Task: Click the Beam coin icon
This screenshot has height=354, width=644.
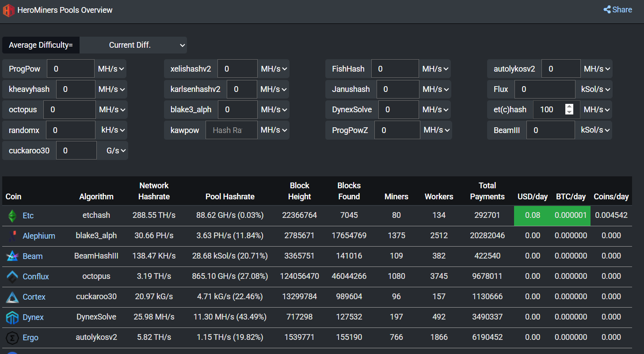Action: (12, 256)
